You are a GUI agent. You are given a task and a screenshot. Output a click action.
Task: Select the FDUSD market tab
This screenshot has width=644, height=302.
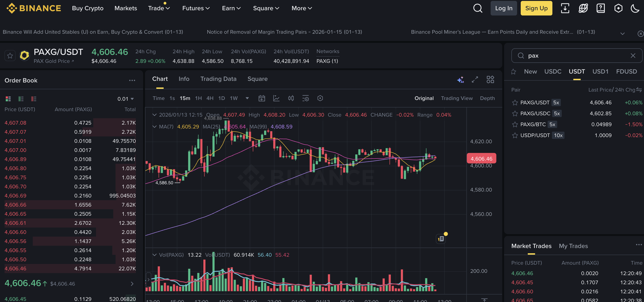point(626,72)
